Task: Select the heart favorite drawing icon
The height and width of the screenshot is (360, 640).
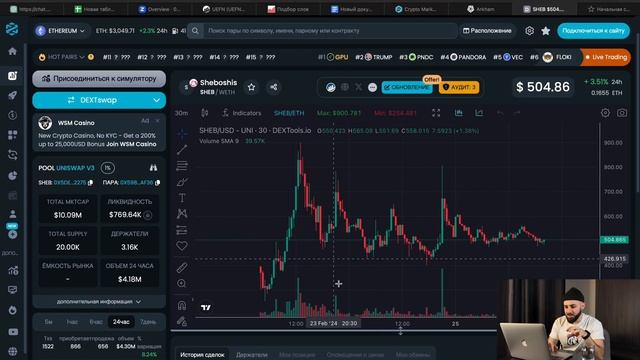Action: [182, 246]
